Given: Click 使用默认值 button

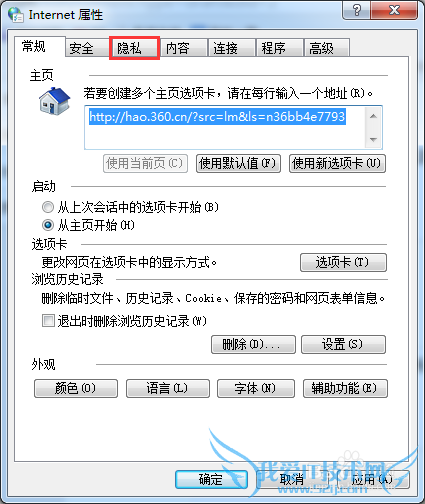Looking at the screenshot, I should [x=238, y=163].
